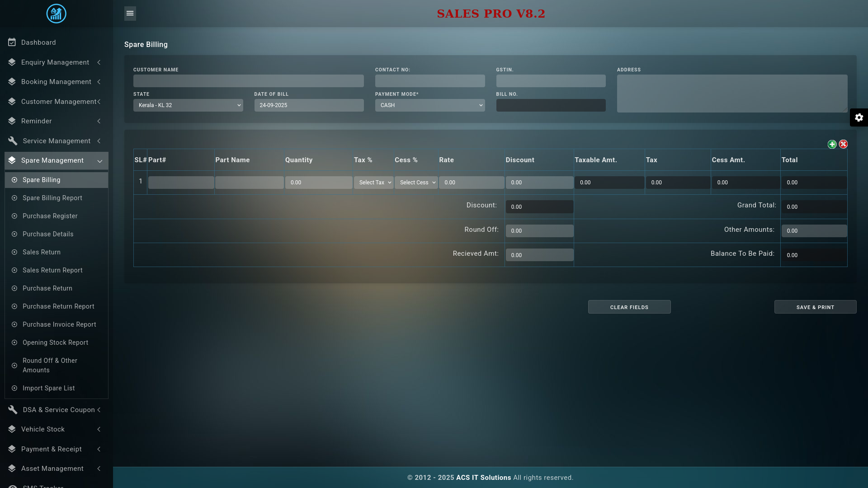Click the Service Management wrench icon
Viewport: 868px width, 488px height.
pos(13,141)
